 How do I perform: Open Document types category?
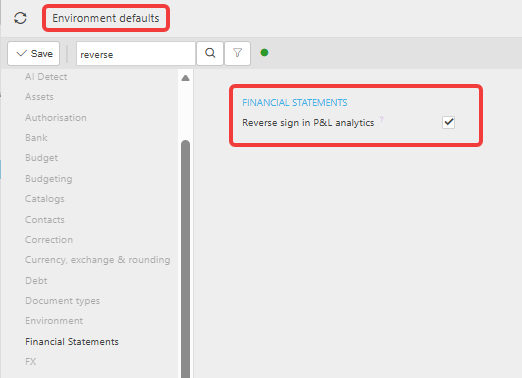tap(62, 301)
